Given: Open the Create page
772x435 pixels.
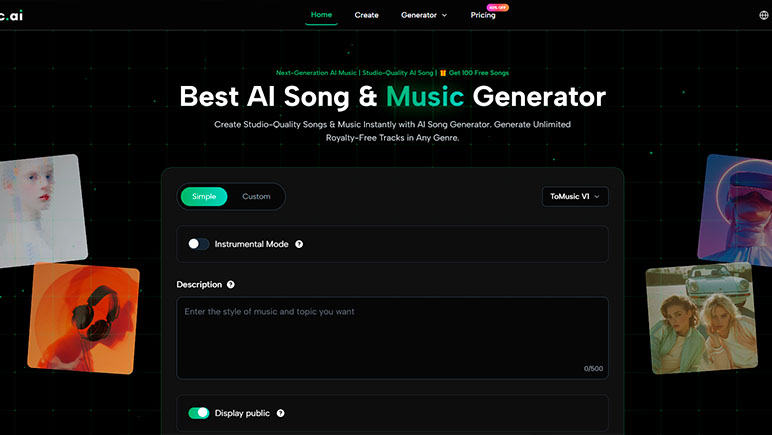Looking at the screenshot, I should click(366, 15).
